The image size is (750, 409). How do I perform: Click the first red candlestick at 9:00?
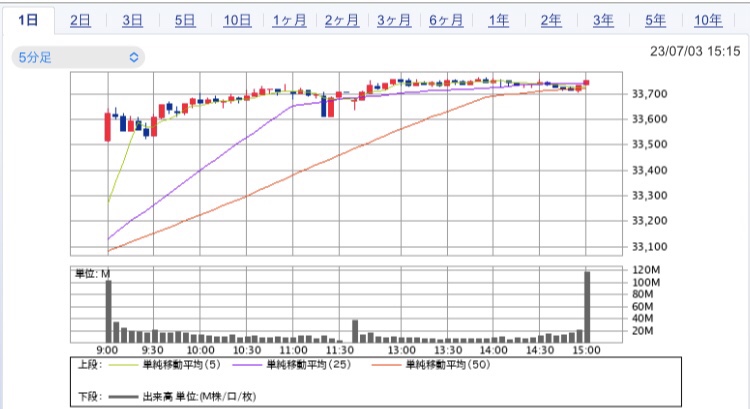(x=108, y=127)
